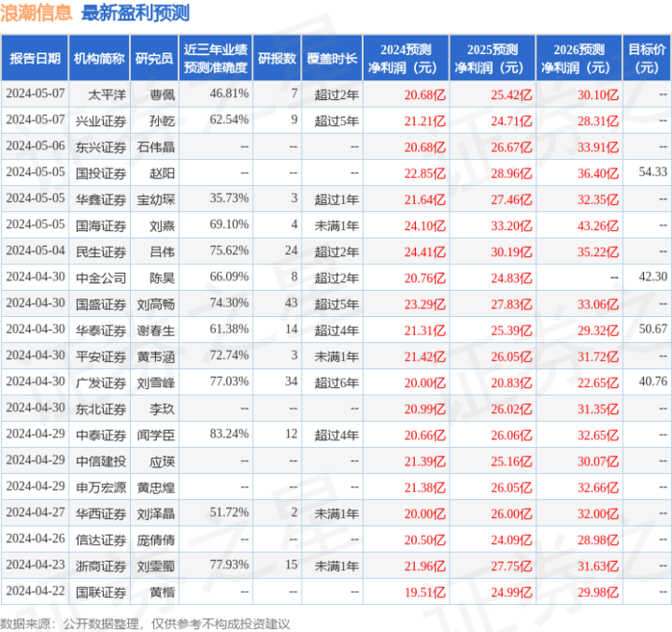Click accuracy value 46.81% for 太平洋
The width and height of the screenshot is (672, 632).
[x=229, y=93]
